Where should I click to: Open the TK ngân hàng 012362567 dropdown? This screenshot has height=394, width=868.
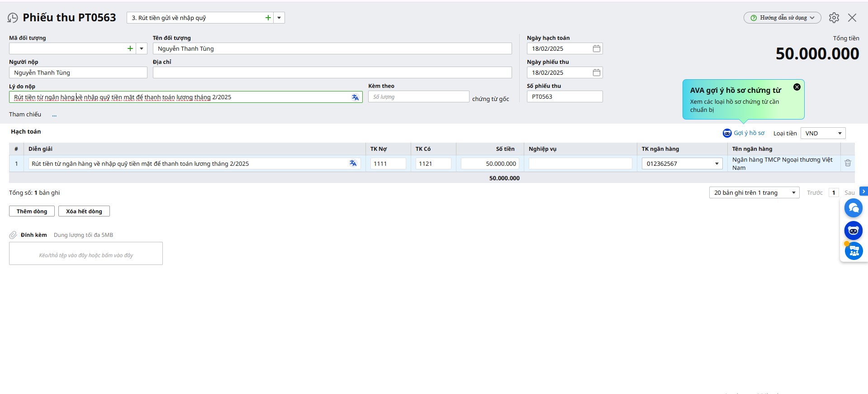716,164
